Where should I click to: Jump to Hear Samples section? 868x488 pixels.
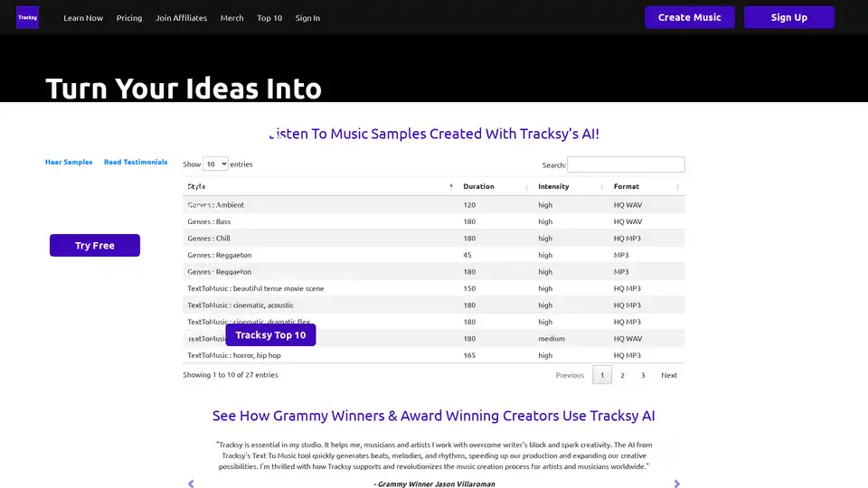[x=69, y=162]
